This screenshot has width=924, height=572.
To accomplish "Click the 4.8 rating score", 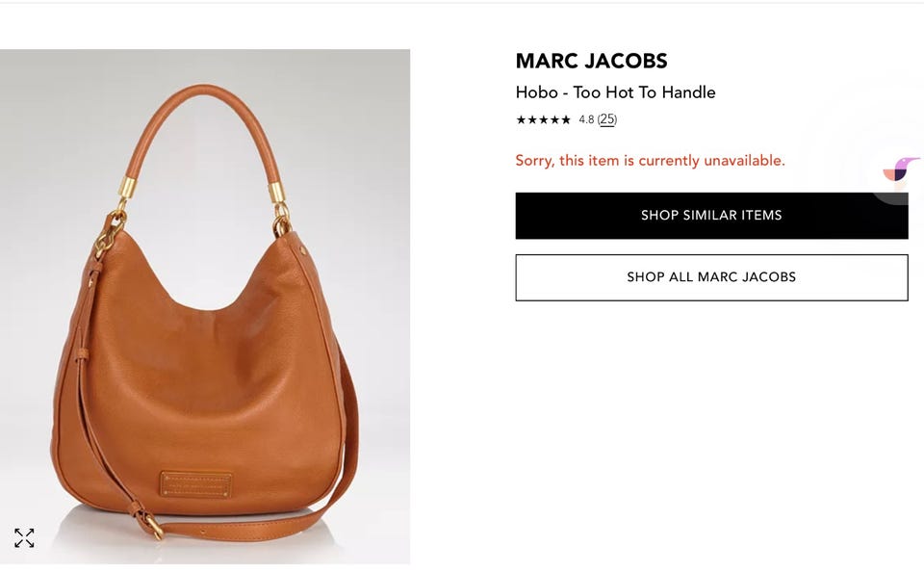I will click(586, 119).
